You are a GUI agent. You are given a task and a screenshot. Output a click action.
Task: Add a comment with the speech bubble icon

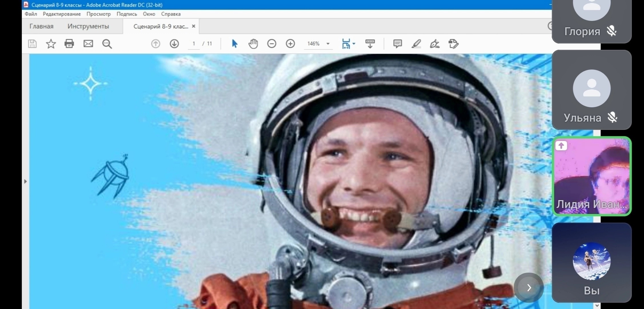(397, 44)
